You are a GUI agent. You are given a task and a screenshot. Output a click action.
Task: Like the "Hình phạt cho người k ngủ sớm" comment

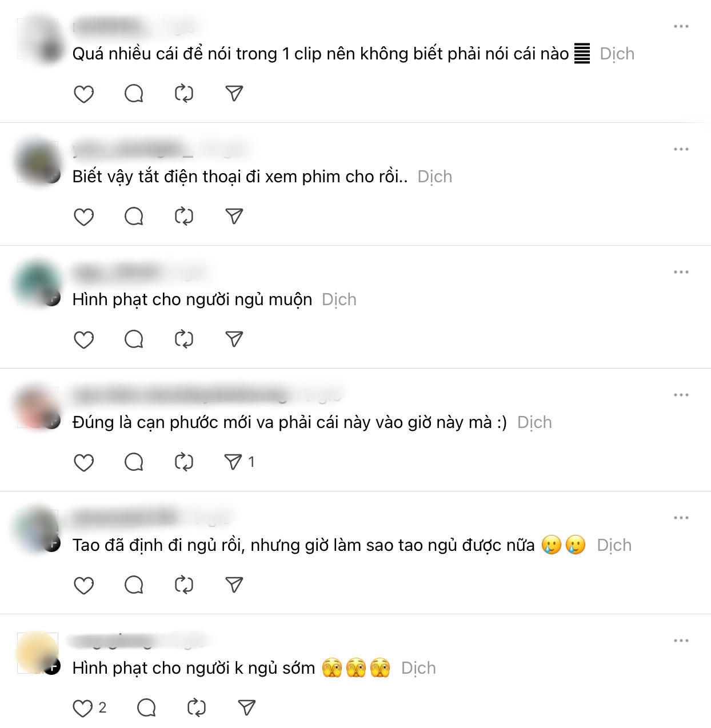coord(83,708)
